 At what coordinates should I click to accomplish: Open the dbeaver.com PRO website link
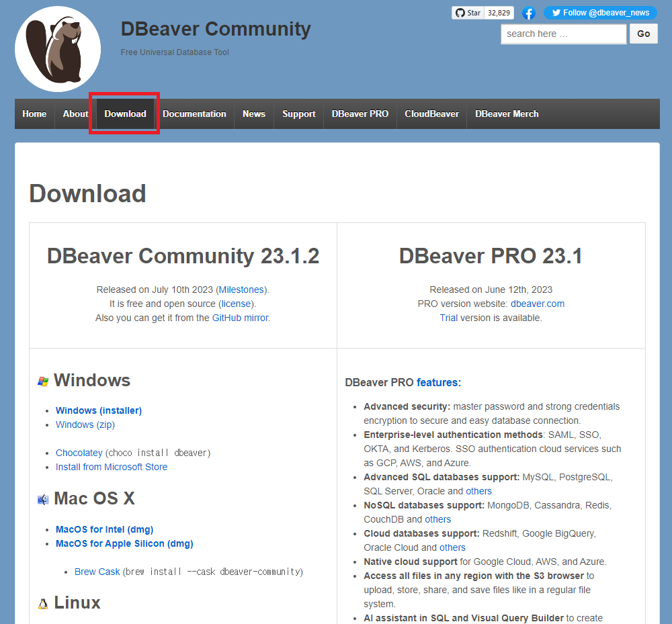point(538,304)
